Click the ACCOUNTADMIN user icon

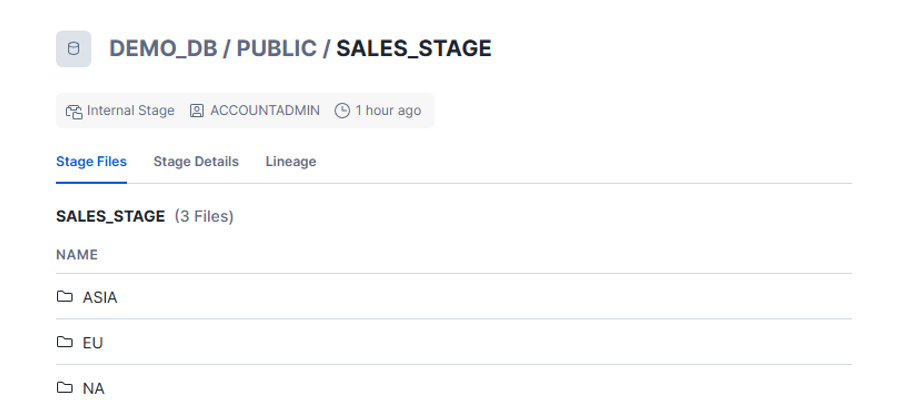click(x=197, y=111)
